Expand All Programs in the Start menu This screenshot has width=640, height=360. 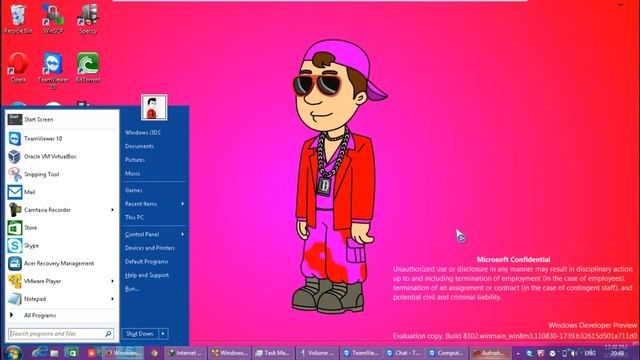[62, 316]
